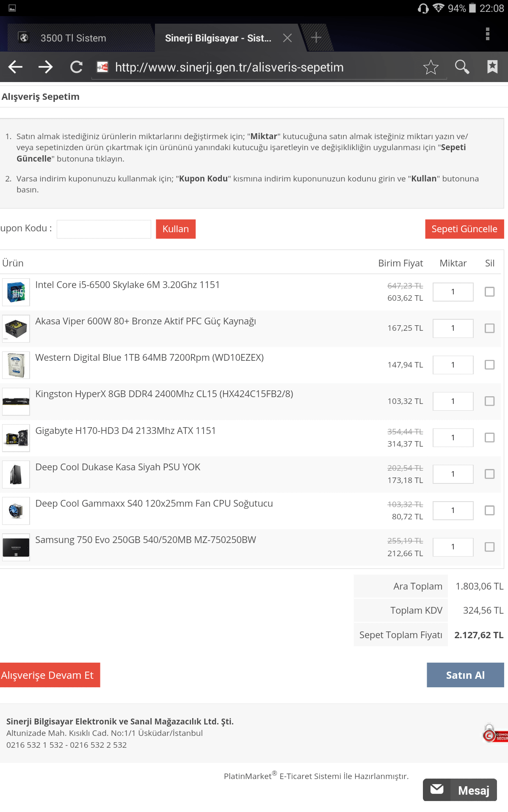
Task: Tap the headset icon in status bar
Action: click(423, 8)
